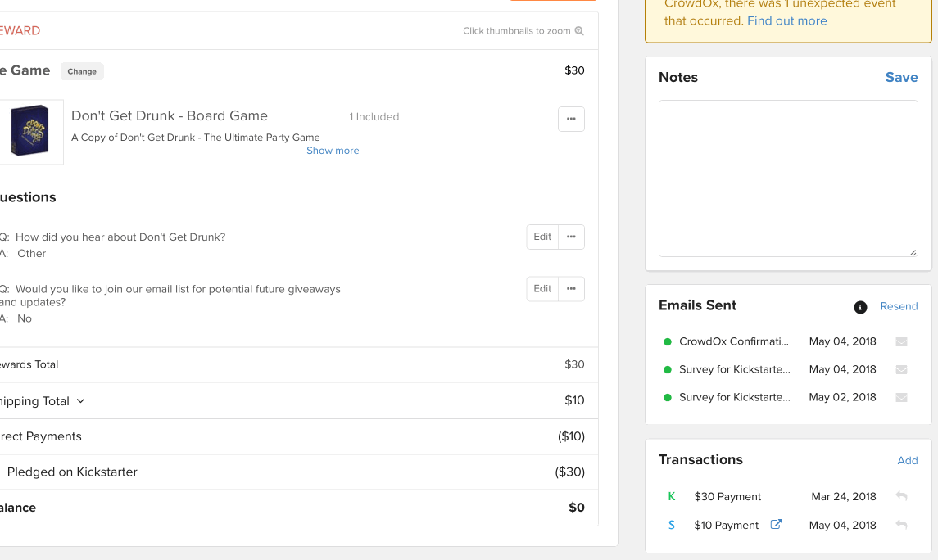Viewport: 938px width, 560px height.
Task: Open the ellipsis menu for Don't Get Drunk Board Game
Action: coord(571,119)
